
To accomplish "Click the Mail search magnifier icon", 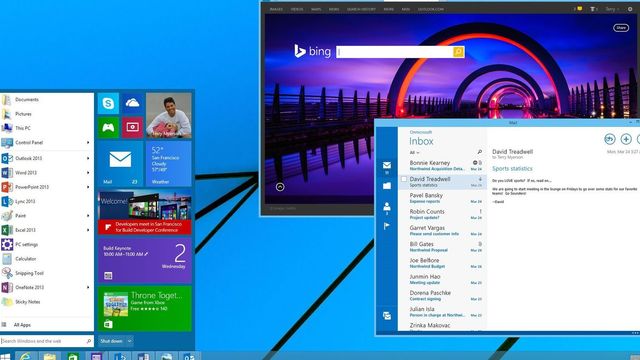I will coord(479,152).
